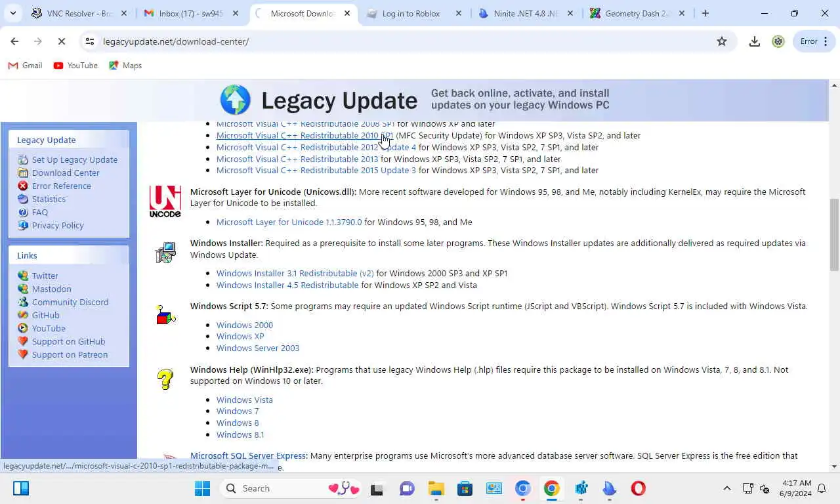The height and width of the screenshot is (504, 840).
Task: Open Windows Installer 3.1 Redistributable (v2) link
Action: coord(295,273)
